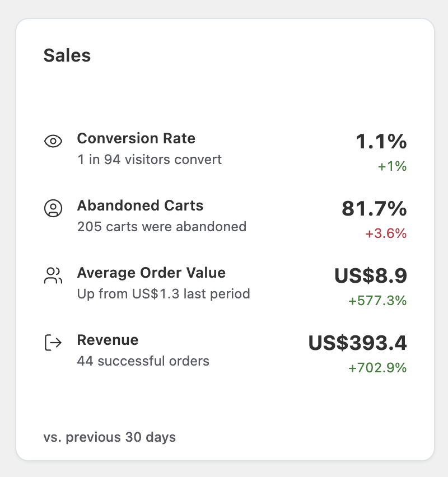Click the outgoing arrow icon beside Revenue

tap(53, 343)
